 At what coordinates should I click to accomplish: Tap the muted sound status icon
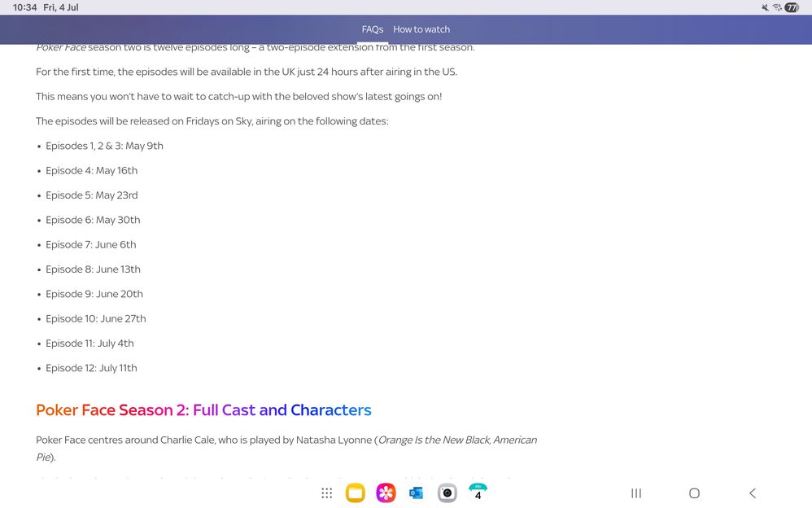765,7
